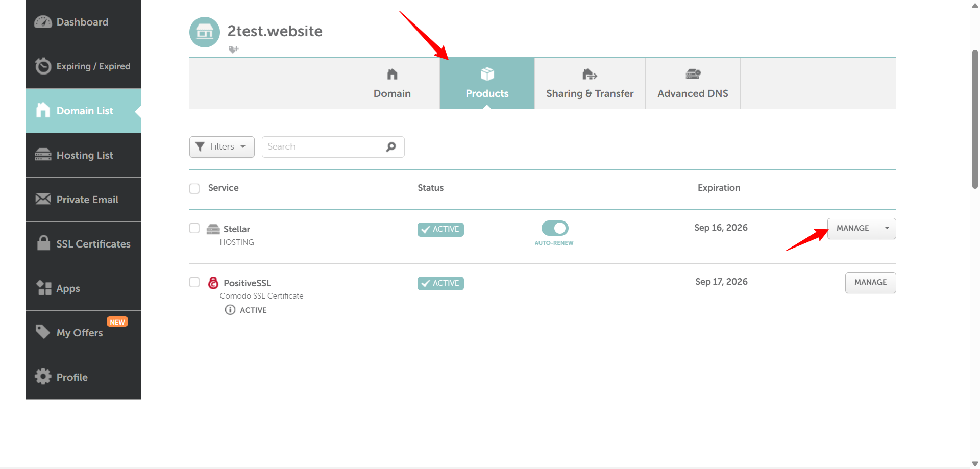This screenshot has height=469, width=980.
Task: Click into the Search input field
Action: pos(324,147)
